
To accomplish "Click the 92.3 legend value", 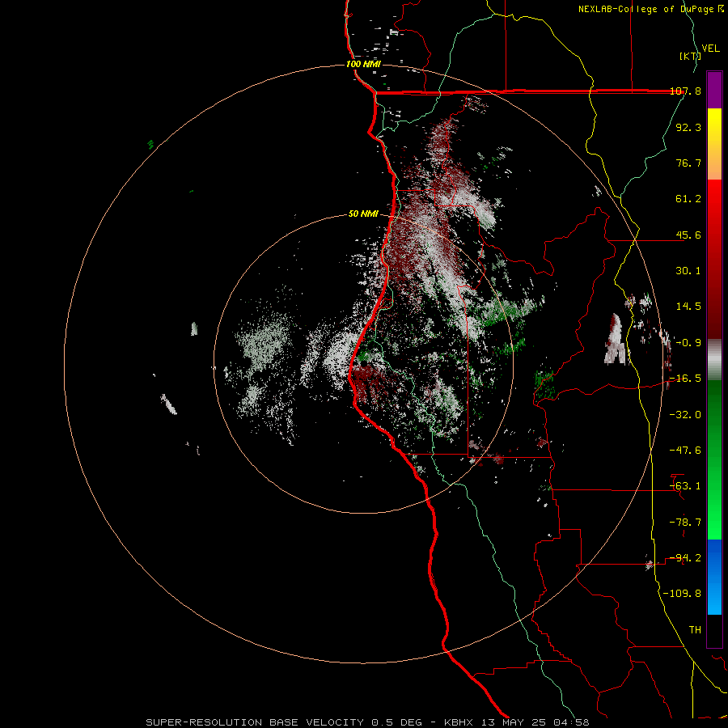I will 688,127.
